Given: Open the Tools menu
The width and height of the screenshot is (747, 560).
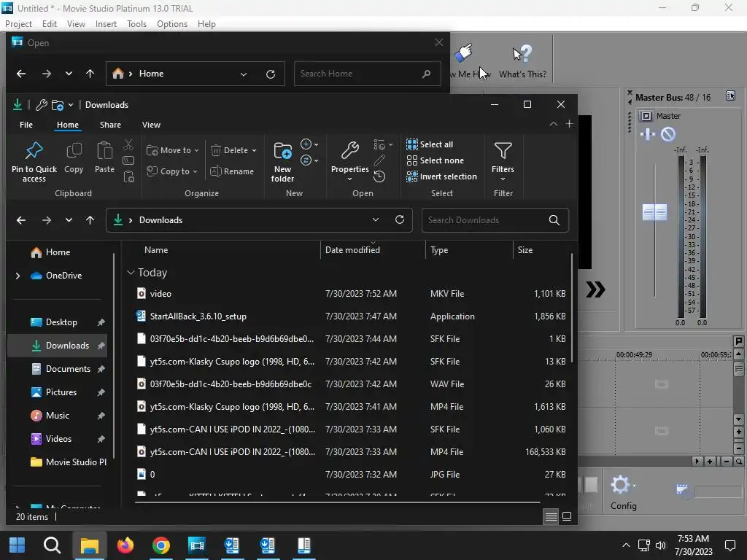Looking at the screenshot, I should click(x=136, y=24).
